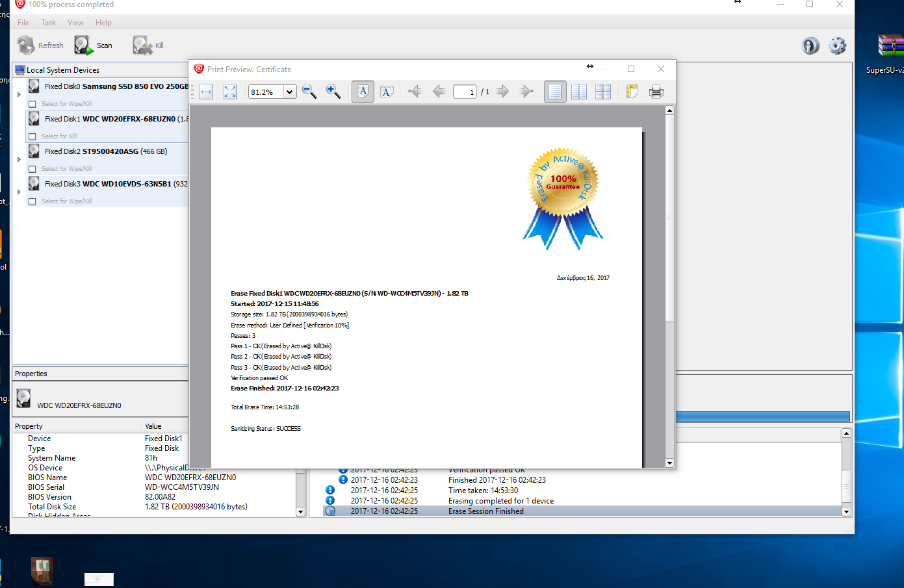904x588 pixels.
Task: Open the View menu
Action: pyautogui.click(x=75, y=23)
